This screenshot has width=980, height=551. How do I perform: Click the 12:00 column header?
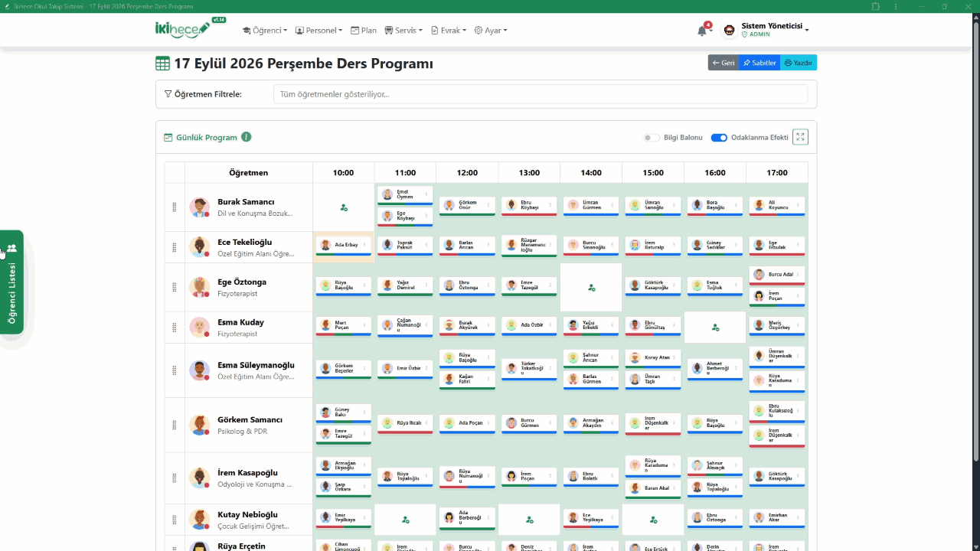(467, 173)
